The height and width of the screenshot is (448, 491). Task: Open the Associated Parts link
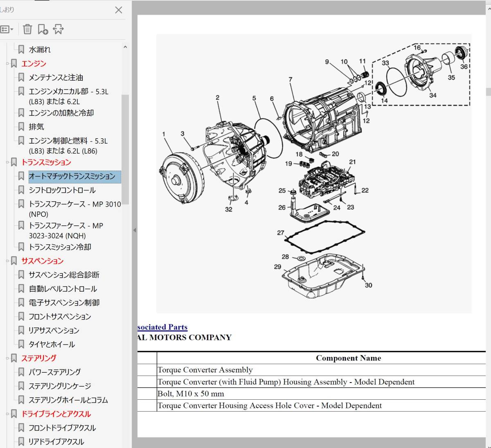click(162, 327)
